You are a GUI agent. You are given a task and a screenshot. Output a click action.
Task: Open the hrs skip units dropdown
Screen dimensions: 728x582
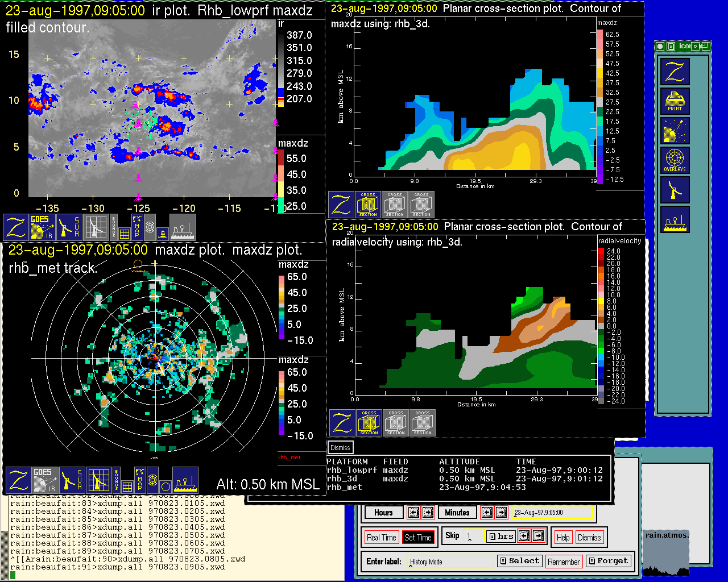click(x=500, y=536)
